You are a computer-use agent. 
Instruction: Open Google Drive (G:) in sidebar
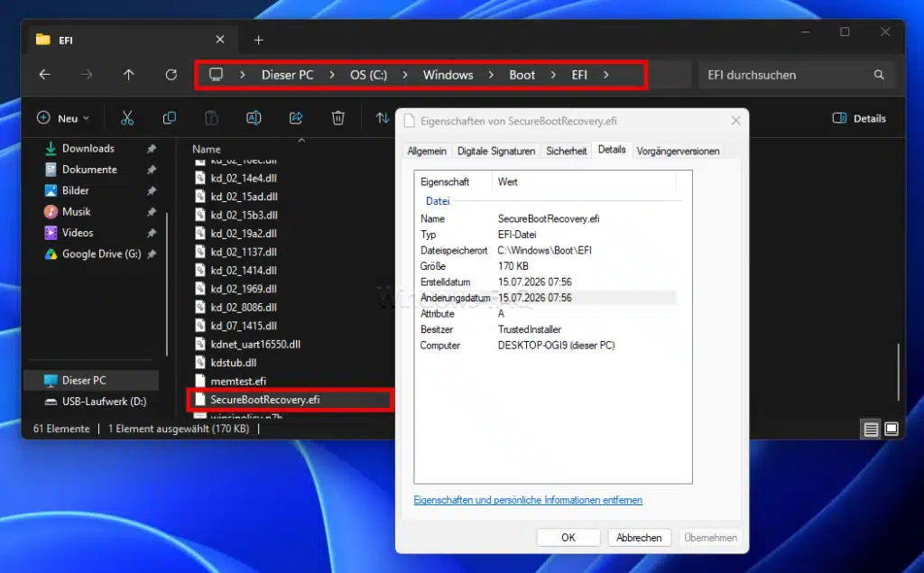[101, 254]
